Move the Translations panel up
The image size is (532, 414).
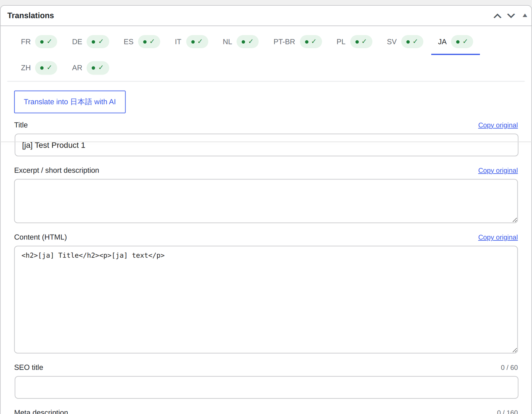tap(497, 16)
